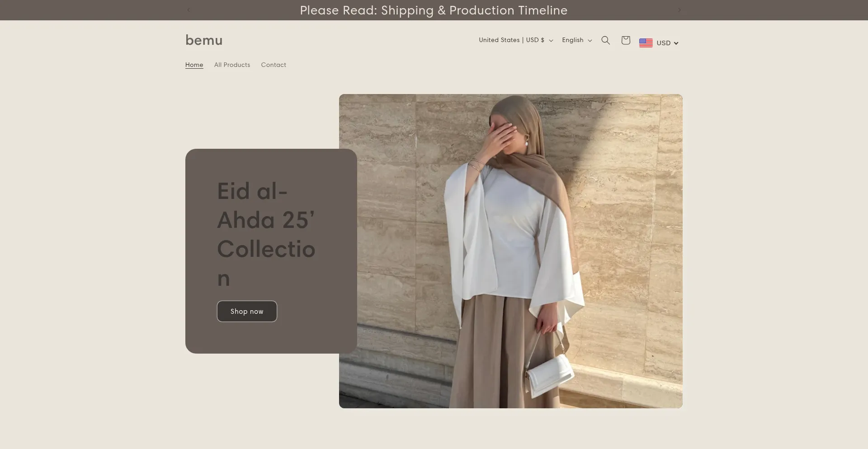
Task: Open the search magnifier icon
Action: (605, 40)
